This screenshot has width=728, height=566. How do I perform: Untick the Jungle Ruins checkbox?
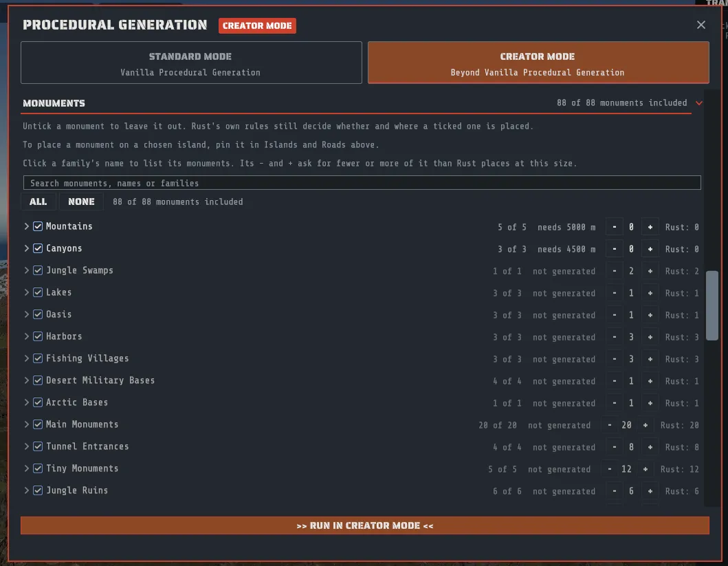(x=38, y=490)
